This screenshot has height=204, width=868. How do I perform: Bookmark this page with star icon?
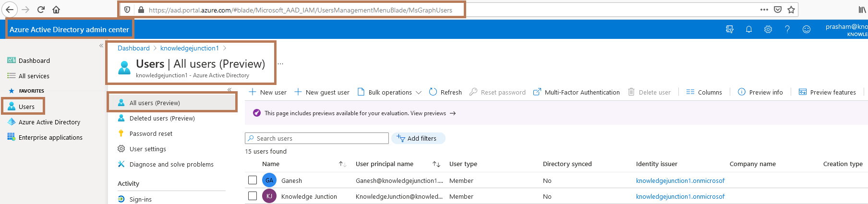point(791,10)
